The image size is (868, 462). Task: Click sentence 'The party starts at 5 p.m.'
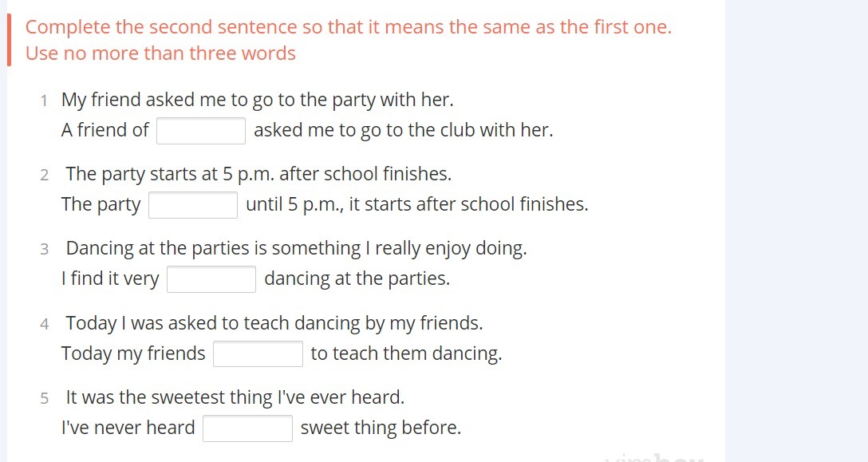pos(258,175)
